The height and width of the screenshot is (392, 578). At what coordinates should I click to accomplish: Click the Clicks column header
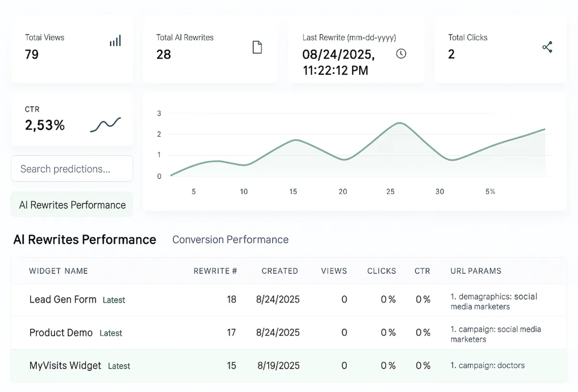381,271
